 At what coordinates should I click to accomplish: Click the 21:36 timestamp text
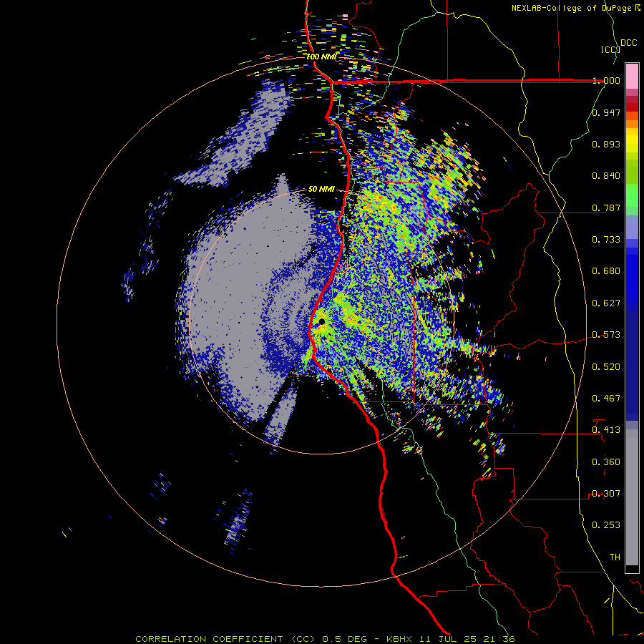(499, 639)
